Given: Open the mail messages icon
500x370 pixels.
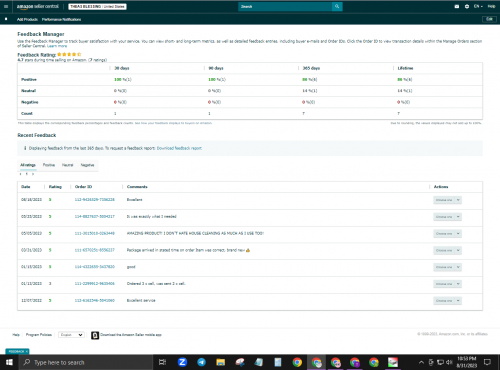Looking at the screenshot, I should point(457,6).
